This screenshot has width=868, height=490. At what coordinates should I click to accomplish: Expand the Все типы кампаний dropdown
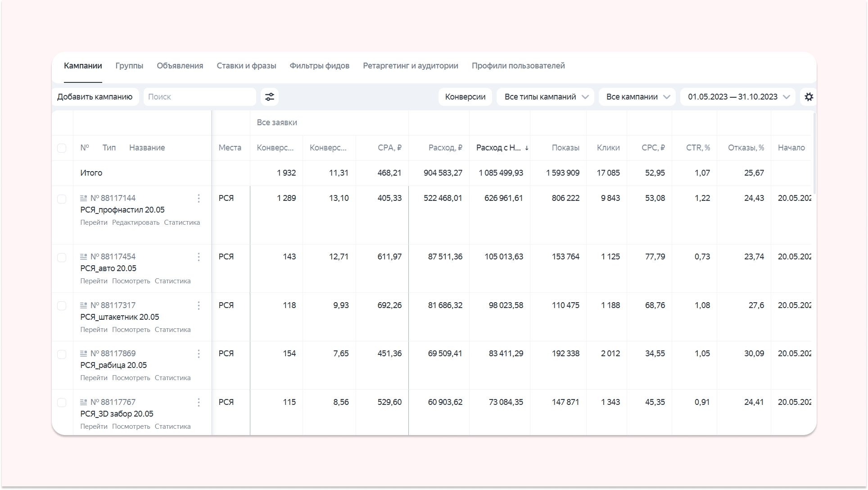pyautogui.click(x=545, y=97)
